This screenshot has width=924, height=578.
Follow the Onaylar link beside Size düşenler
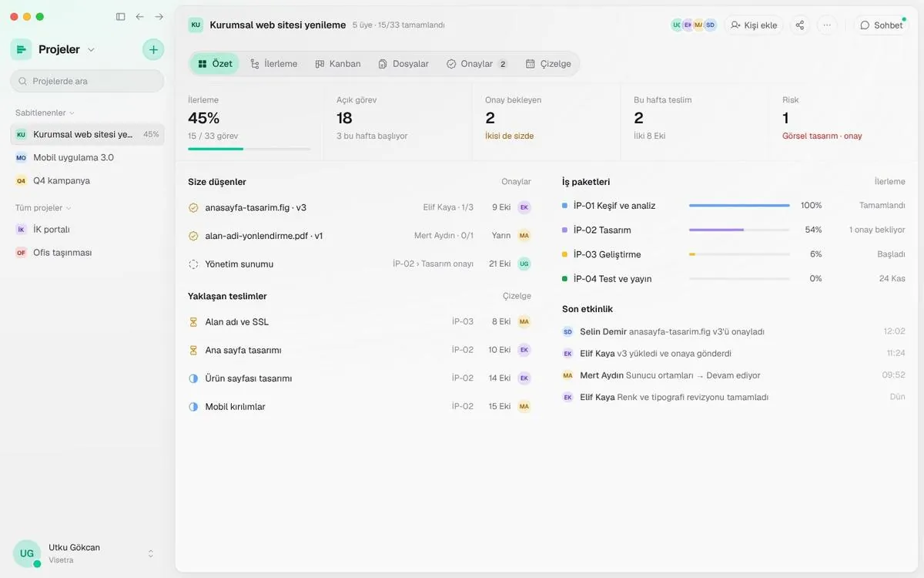(x=516, y=182)
